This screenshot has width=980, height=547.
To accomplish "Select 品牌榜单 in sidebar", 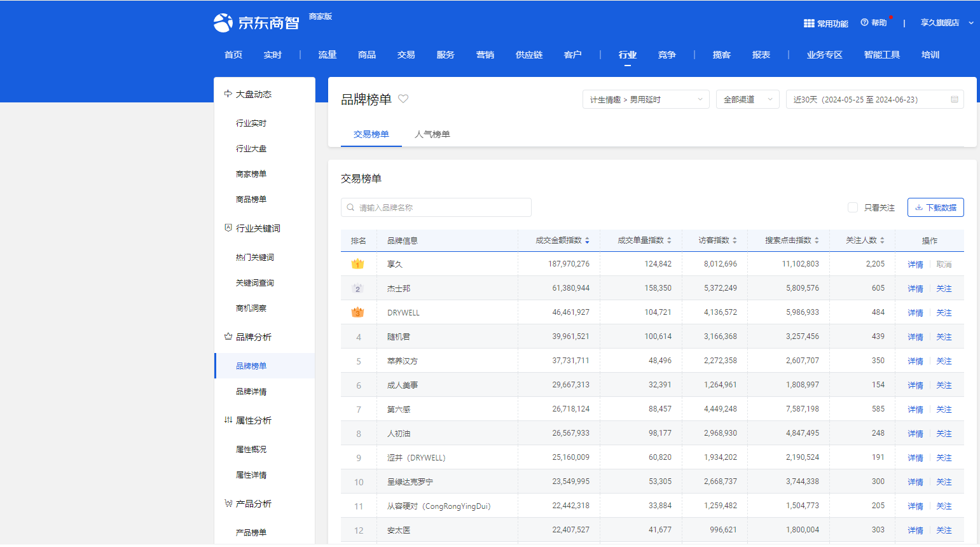I will point(251,366).
